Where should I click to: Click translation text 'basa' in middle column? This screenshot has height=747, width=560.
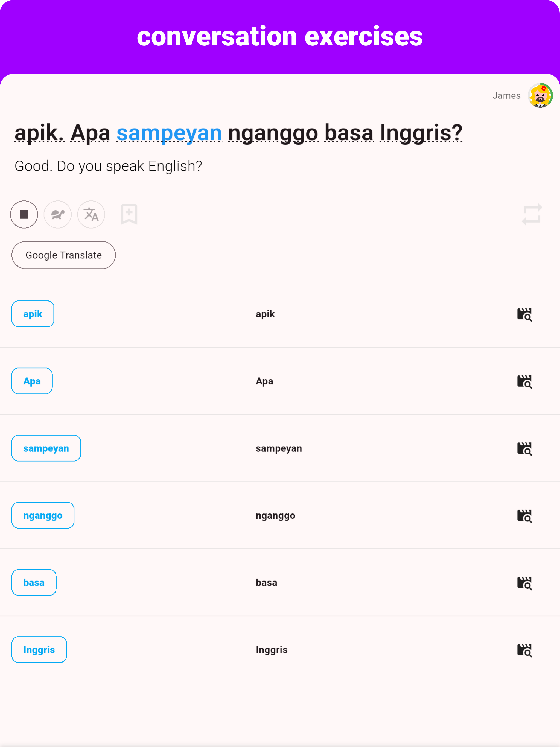coord(267,583)
